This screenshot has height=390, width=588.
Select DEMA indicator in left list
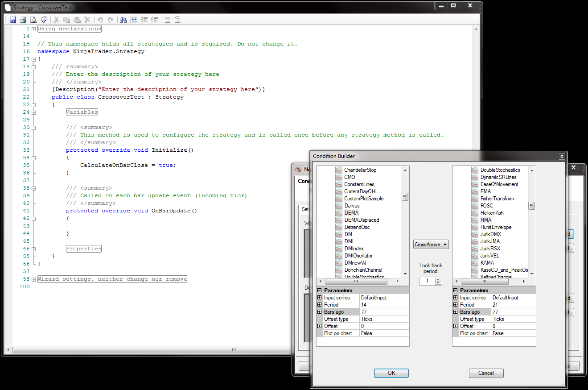[x=351, y=213]
